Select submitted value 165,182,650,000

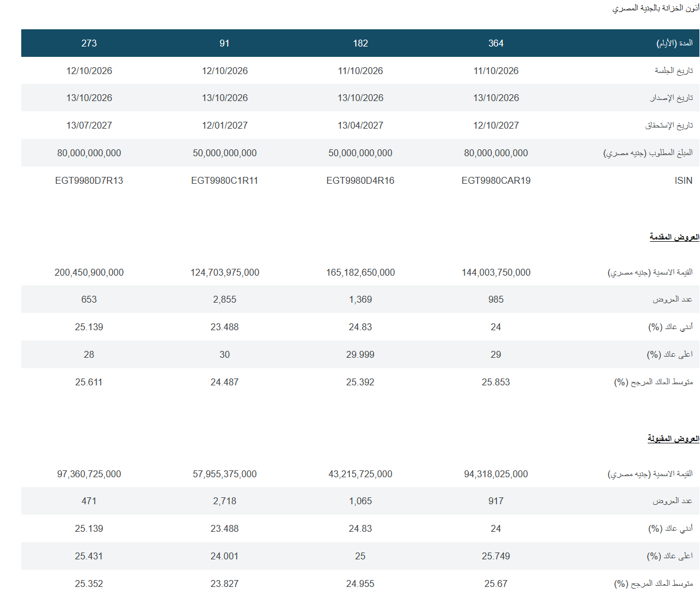[x=360, y=272]
